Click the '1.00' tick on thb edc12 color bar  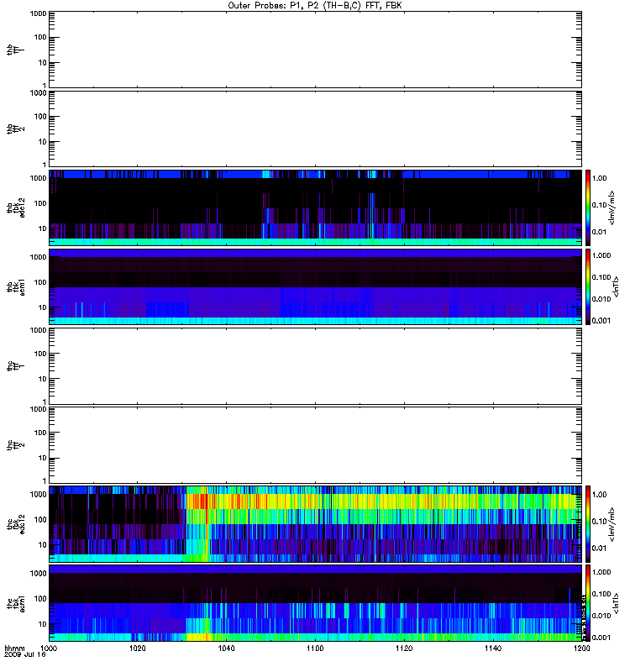point(599,178)
